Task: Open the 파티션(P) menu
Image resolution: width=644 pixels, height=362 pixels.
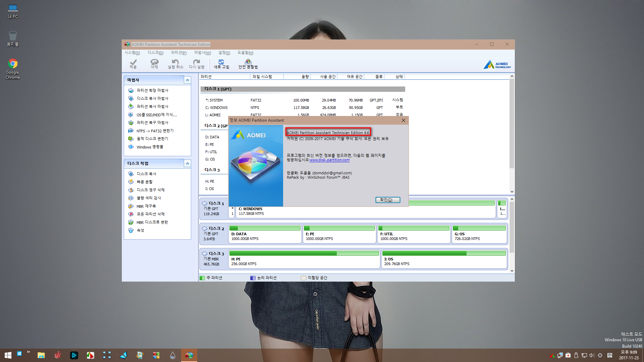Action: pyautogui.click(x=179, y=53)
